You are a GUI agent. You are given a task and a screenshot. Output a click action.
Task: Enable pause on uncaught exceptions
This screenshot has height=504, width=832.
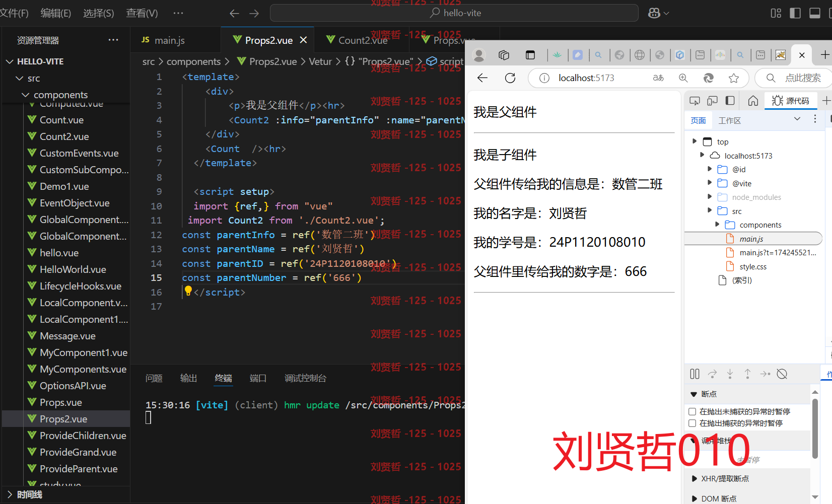point(692,411)
